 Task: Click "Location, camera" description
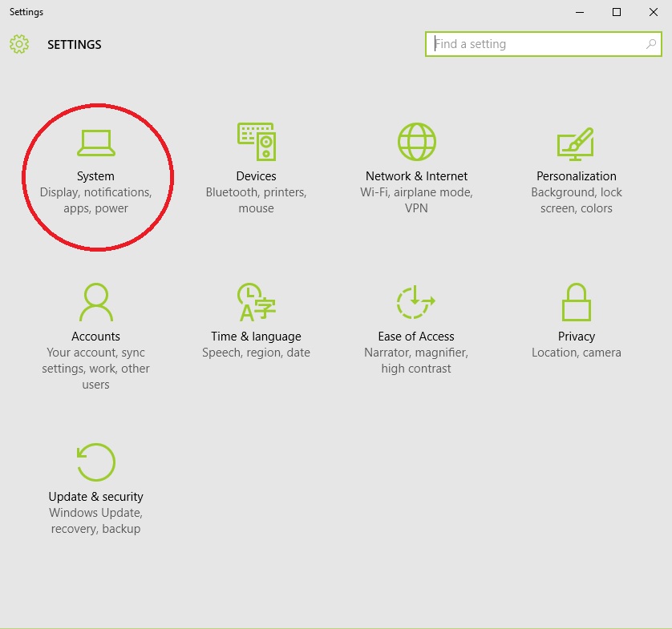(577, 353)
